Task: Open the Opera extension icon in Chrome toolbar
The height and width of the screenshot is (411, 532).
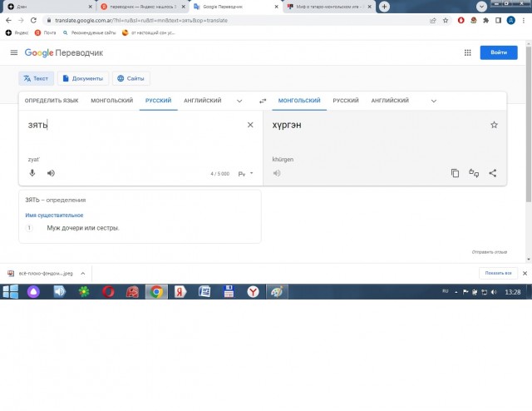Action: coord(461,20)
